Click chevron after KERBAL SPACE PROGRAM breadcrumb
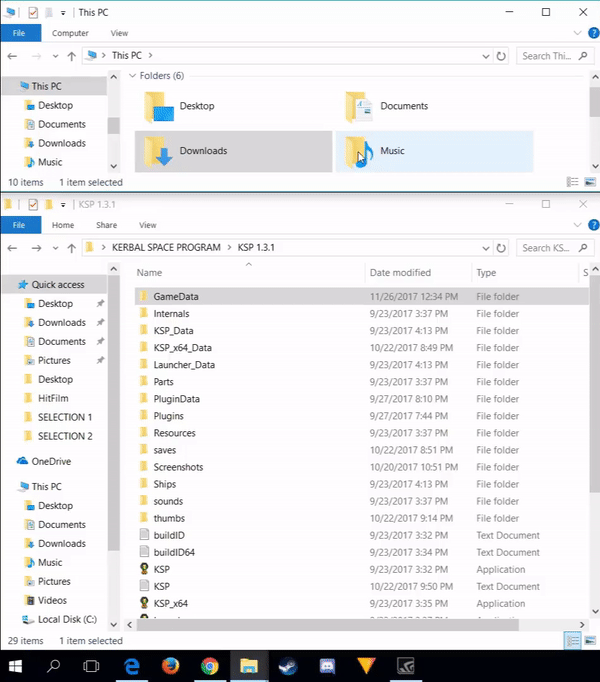The height and width of the screenshot is (682, 600). coord(229,247)
